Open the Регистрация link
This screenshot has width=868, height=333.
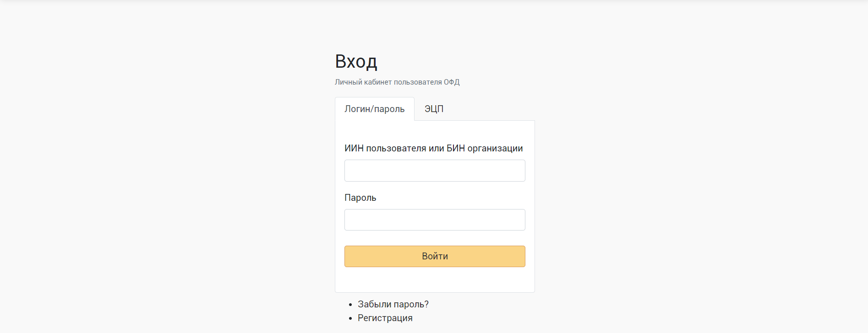[385, 318]
